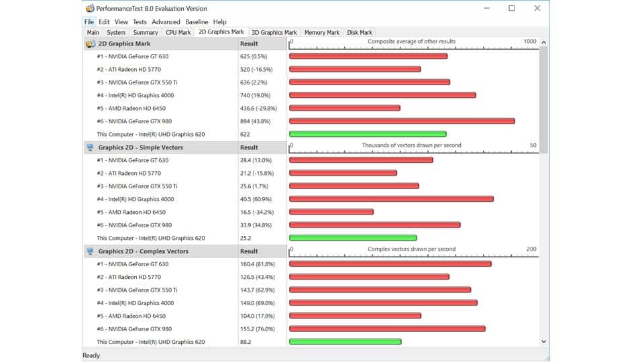Switch to the Disk Mark tab
This screenshot has height=362, width=644.
tap(360, 32)
